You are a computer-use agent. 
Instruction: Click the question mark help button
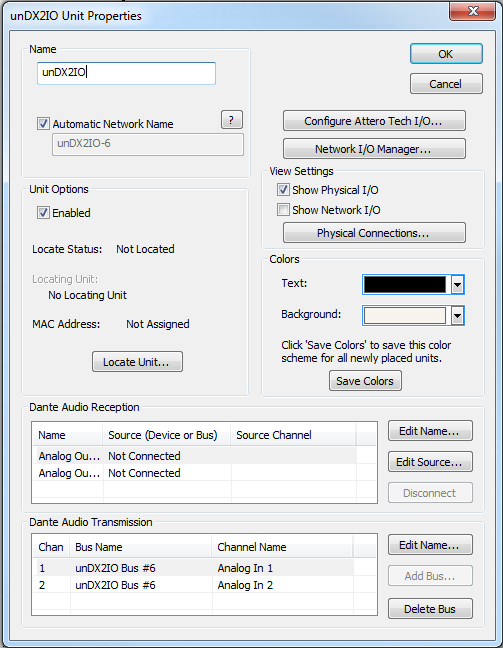(x=231, y=120)
